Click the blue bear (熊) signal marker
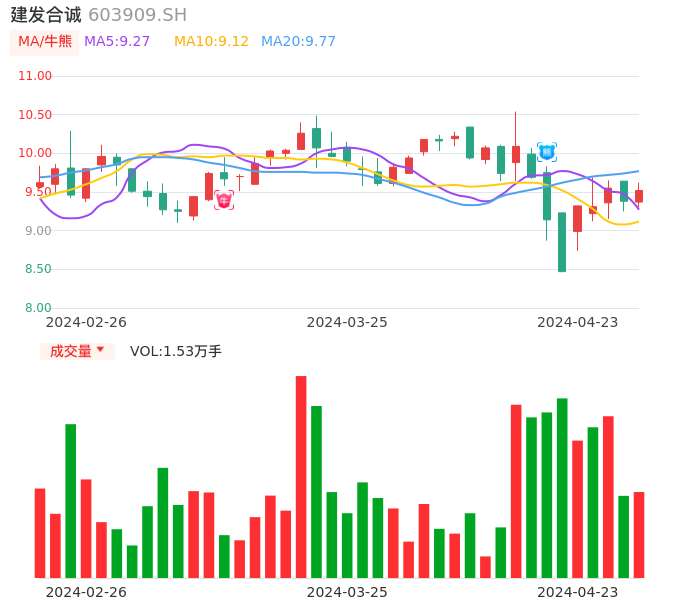Viewport: 686px width, 606px height. [547, 152]
